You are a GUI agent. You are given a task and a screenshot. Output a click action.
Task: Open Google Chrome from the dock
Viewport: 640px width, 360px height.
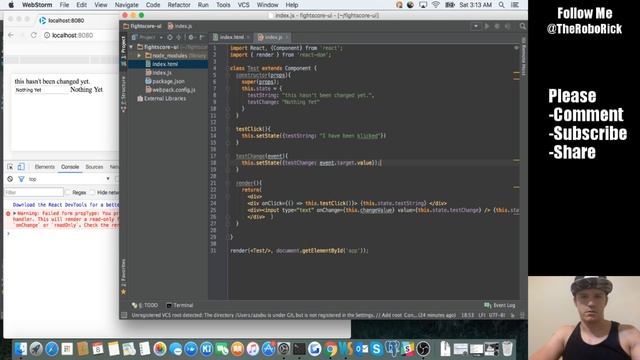(x=331, y=349)
